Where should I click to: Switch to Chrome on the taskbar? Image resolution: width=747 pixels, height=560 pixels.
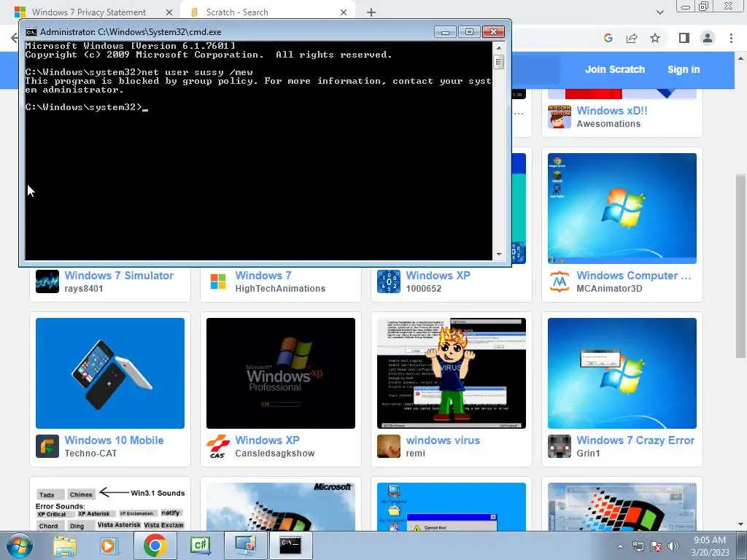click(155, 545)
